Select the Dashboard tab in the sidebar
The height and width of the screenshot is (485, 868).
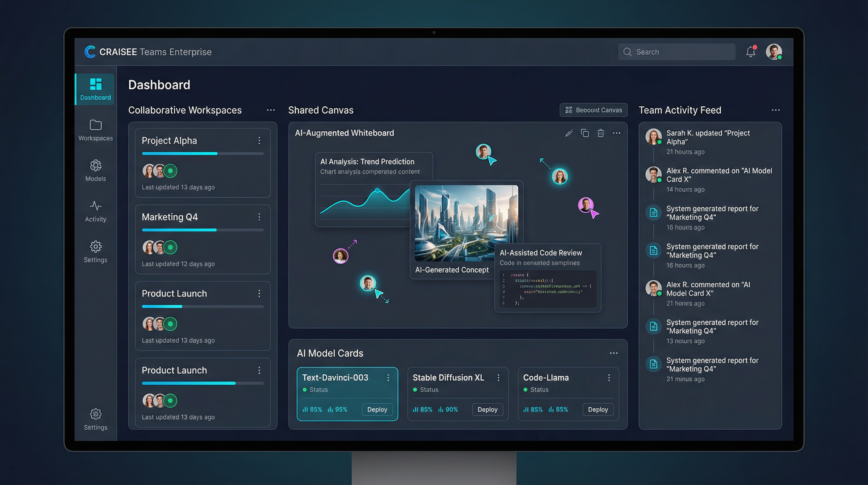(x=95, y=89)
